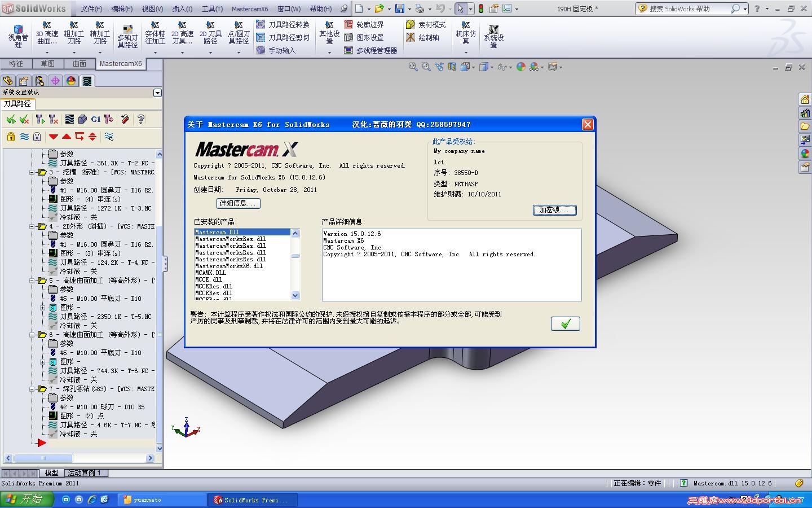Close the About Mastercam X6 dialog
Image resolution: width=812 pixels, height=508 pixels.
pos(588,124)
